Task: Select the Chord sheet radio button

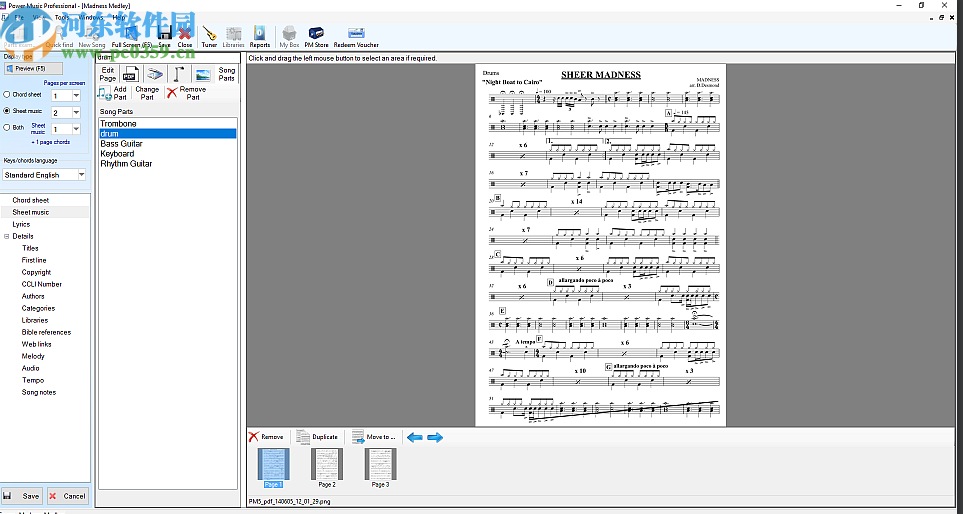Action: click(7, 95)
